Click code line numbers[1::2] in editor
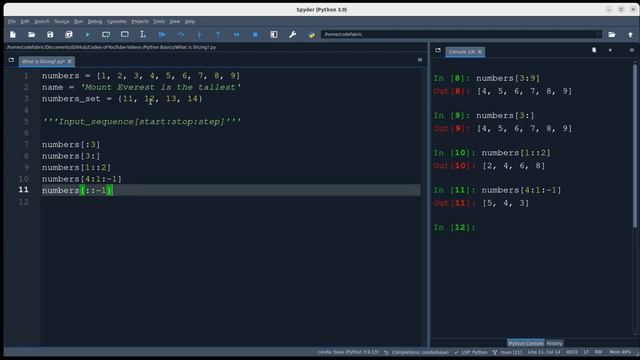Image resolution: width=640 pixels, height=360 pixels. click(x=76, y=167)
